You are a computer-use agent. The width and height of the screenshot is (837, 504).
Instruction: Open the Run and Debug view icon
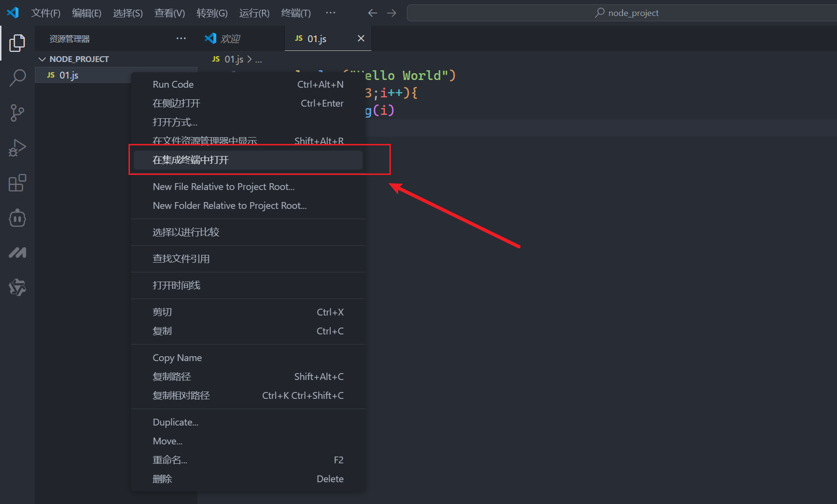coord(17,148)
